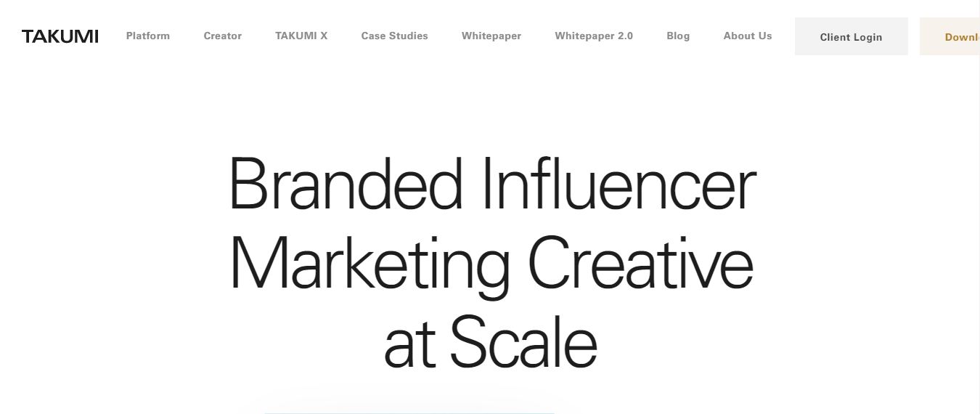Click the small word 'at' in the headline

point(409,346)
